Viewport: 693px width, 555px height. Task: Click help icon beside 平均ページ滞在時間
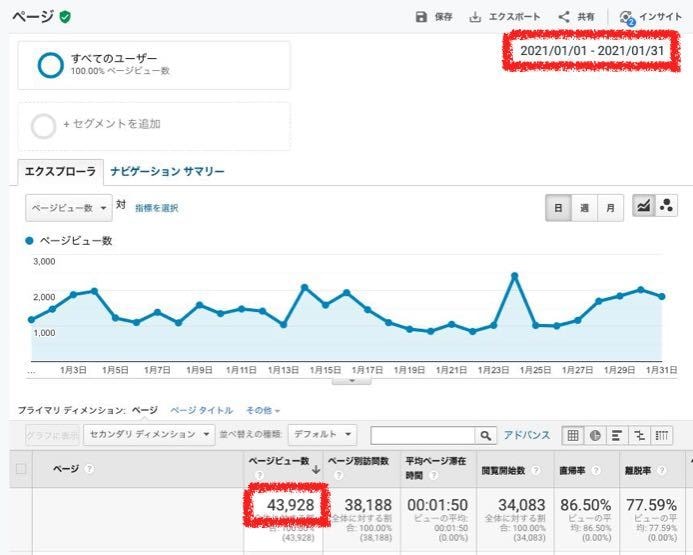click(x=434, y=475)
